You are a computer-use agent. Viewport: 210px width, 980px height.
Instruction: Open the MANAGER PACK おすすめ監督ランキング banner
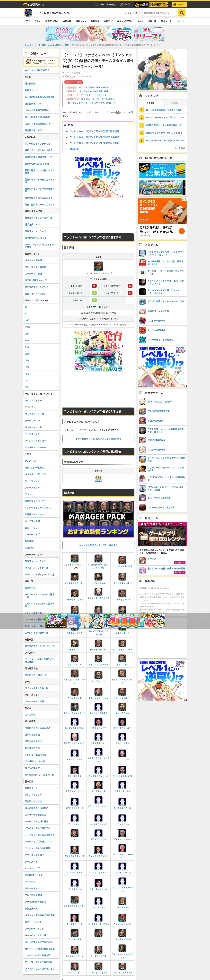tap(98, 519)
